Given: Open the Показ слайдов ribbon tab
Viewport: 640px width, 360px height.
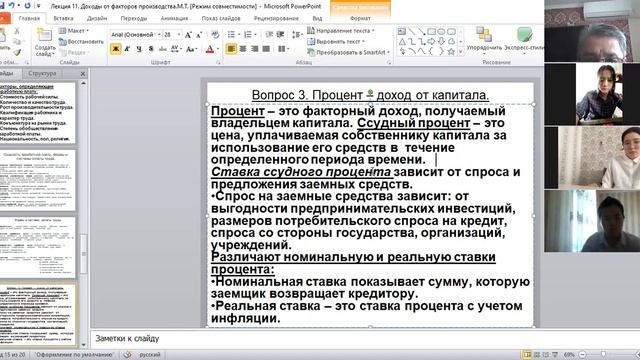Looking at the screenshot, I should click(221, 18).
